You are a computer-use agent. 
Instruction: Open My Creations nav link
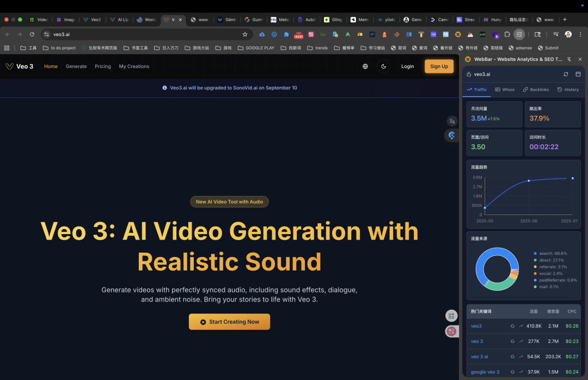(134, 66)
